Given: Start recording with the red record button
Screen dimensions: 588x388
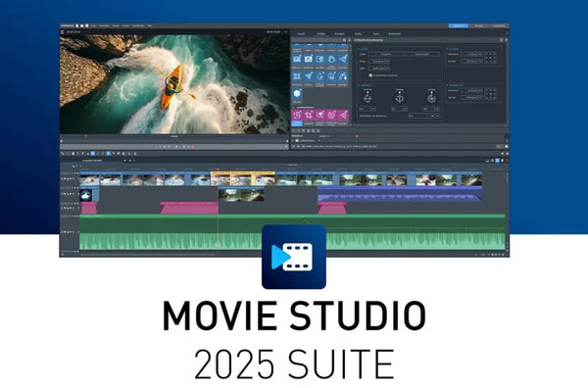Looking at the screenshot, I should [193, 147].
